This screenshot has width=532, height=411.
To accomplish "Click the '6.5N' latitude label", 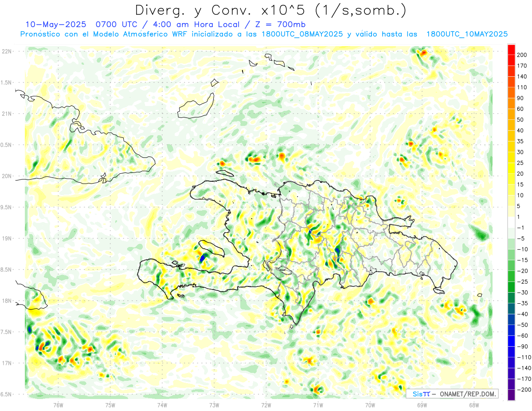I will [6, 394].
